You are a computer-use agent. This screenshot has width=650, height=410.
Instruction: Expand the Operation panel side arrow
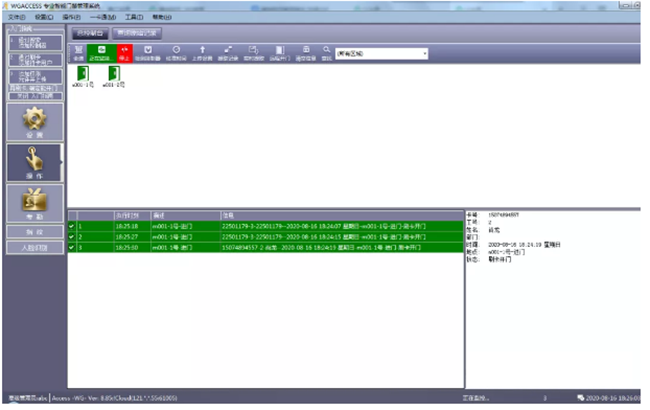[x=62, y=160]
